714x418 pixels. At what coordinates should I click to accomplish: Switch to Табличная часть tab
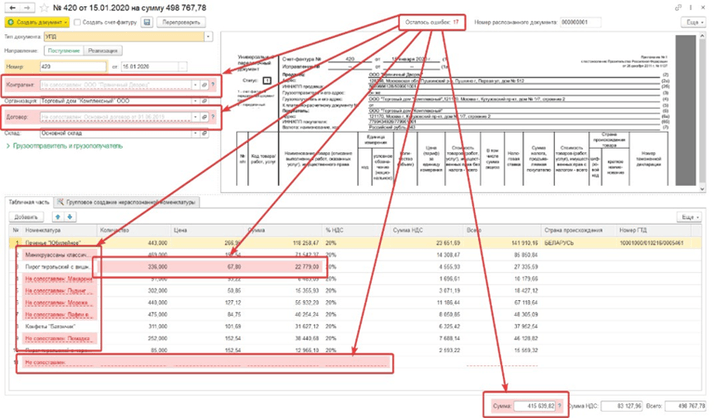29,202
